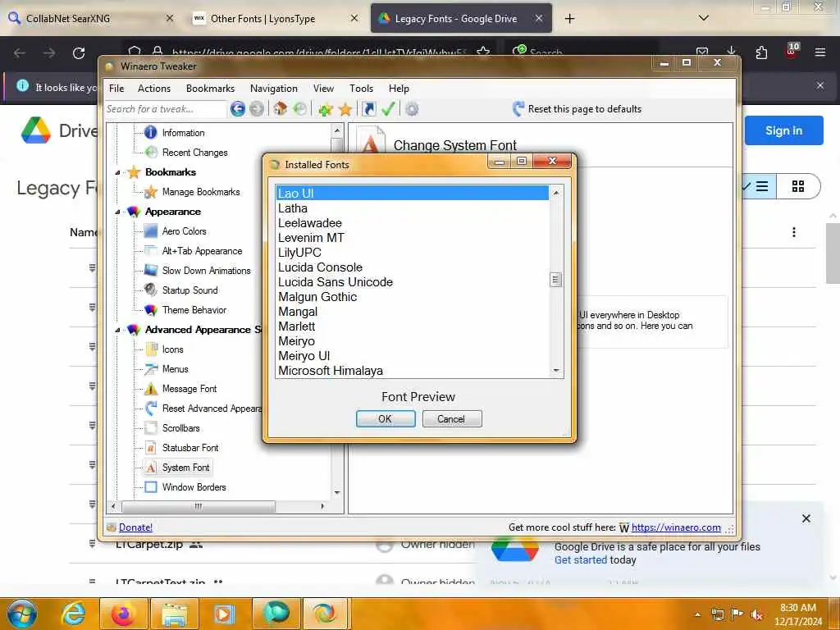Click the Search for a tweak field
The width and height of the screenshot is (840, 630).
pos(166,109)
